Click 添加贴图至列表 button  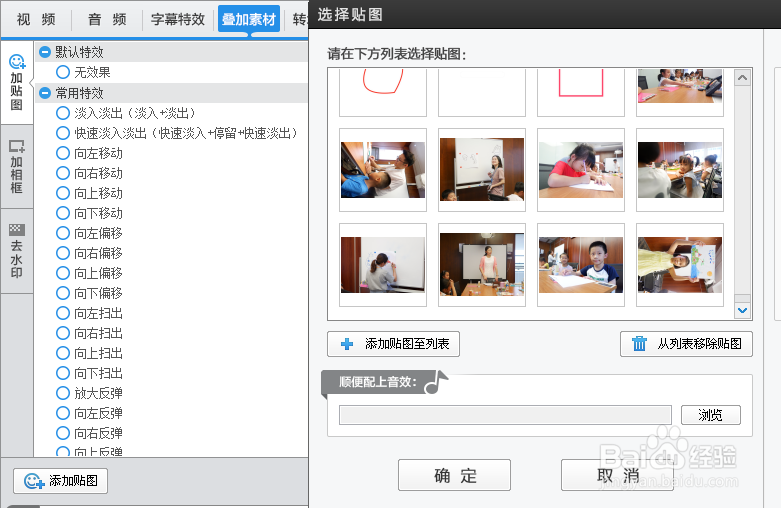coord(393,344)
